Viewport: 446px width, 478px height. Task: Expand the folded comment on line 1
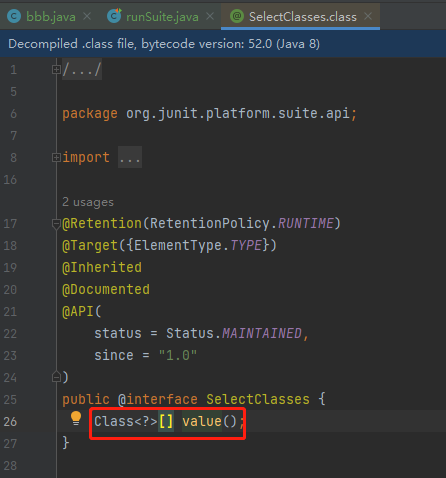coord(56,69)
